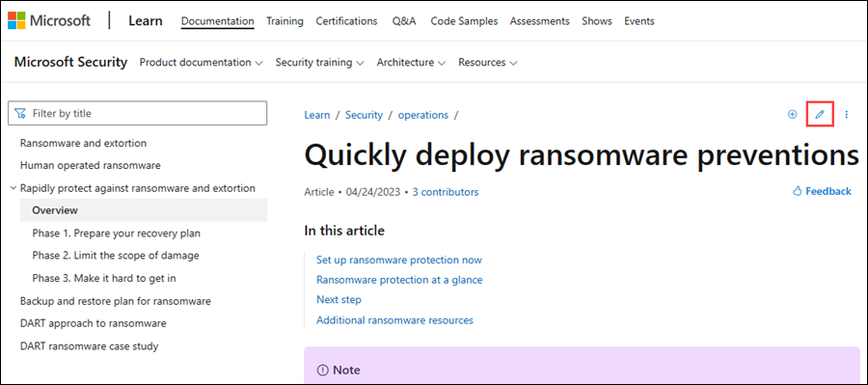Open the Events tab
868x385 pixels.
pyautogui.click(x=639, y=21)
